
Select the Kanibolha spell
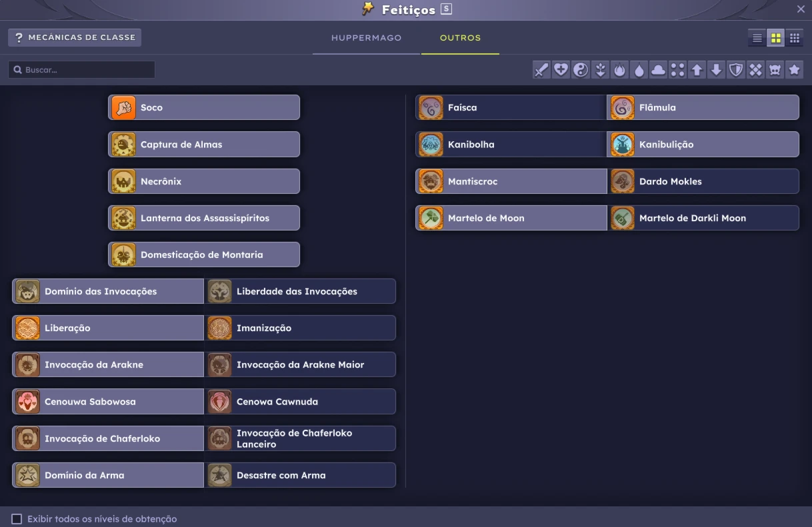(511, 144)
